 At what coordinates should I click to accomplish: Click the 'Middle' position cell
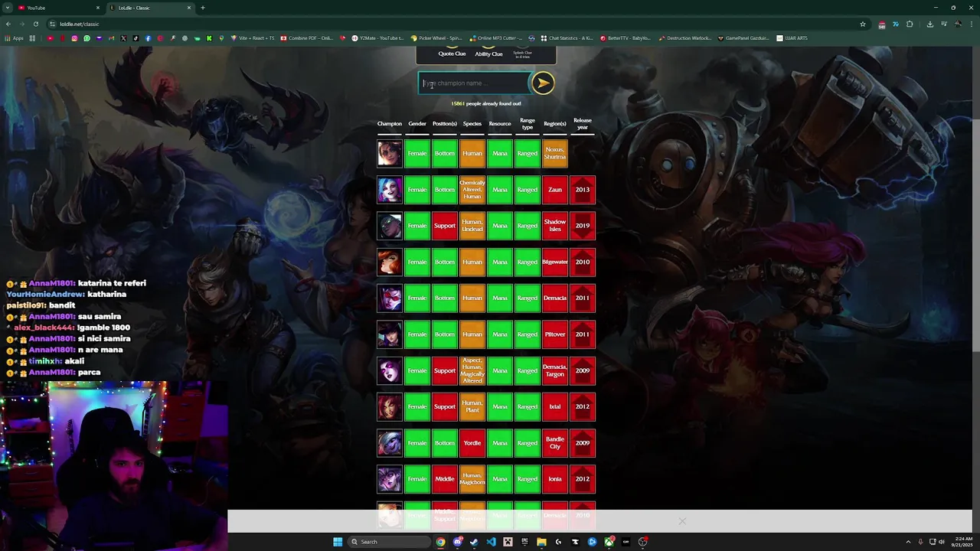coord(445,479)
